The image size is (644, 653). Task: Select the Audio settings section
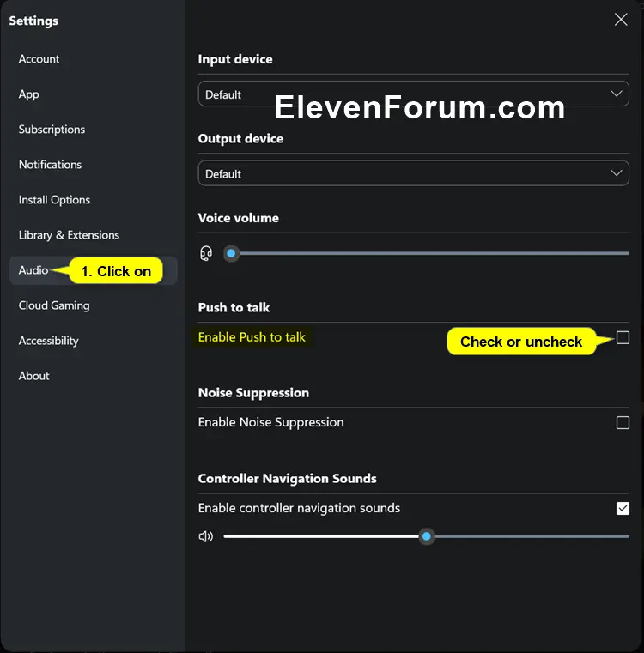(94, 270)
